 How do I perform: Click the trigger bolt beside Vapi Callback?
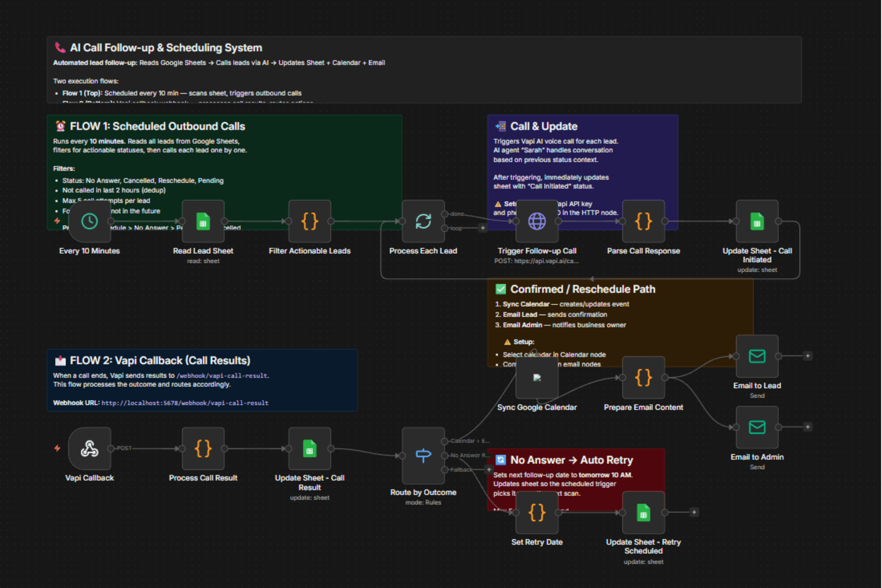click(x=57, y=448)
